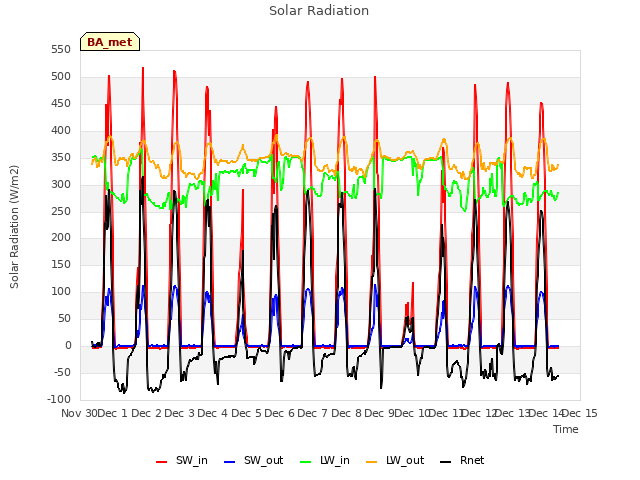Click the Dec 3 x-axis date label
Image resolution: width=640 pixels, height=480 pixels.
(180, 413)
